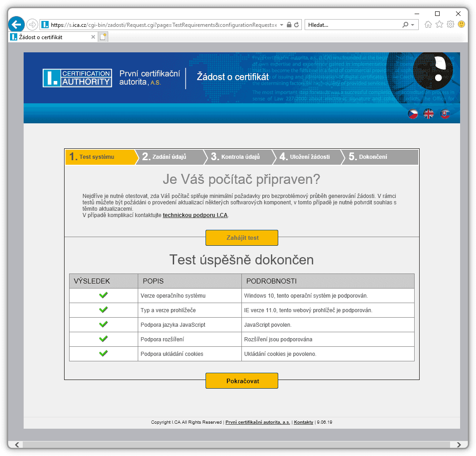Open a new tab with the blank tab button
The image size is (476, 456).
(103, 37)
